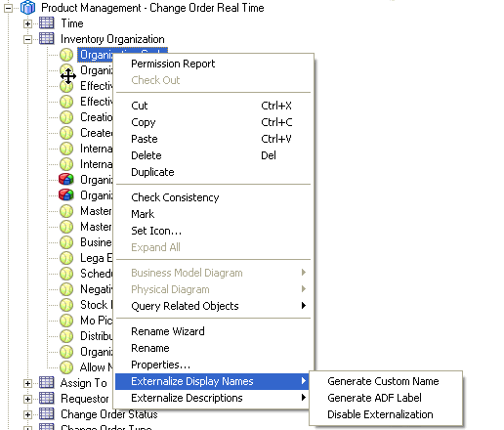
Task: Choose Generate ADF Label in the submenu
Action: [x=374, y=398]
